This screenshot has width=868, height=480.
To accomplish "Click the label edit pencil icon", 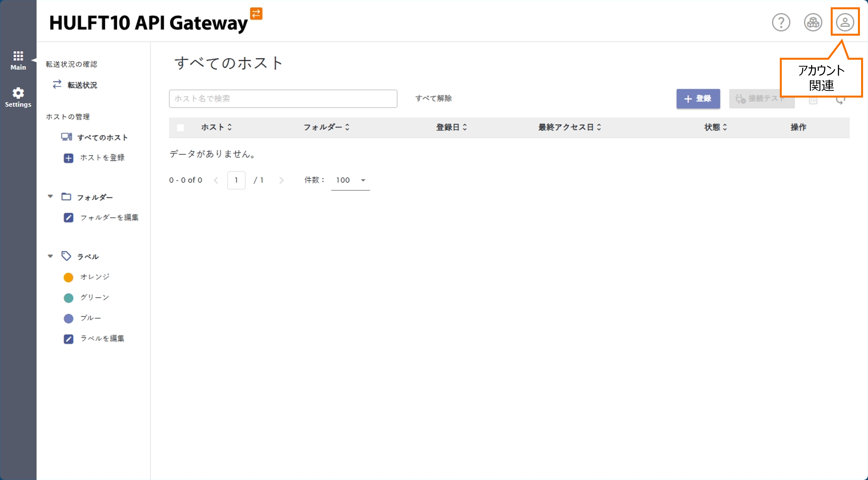I will tap(68, 339).
